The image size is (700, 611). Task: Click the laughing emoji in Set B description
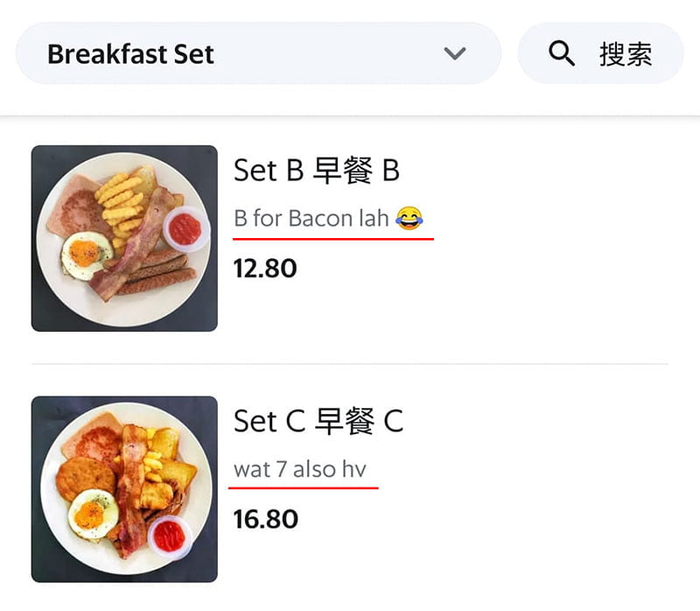[x=409, y=219]
